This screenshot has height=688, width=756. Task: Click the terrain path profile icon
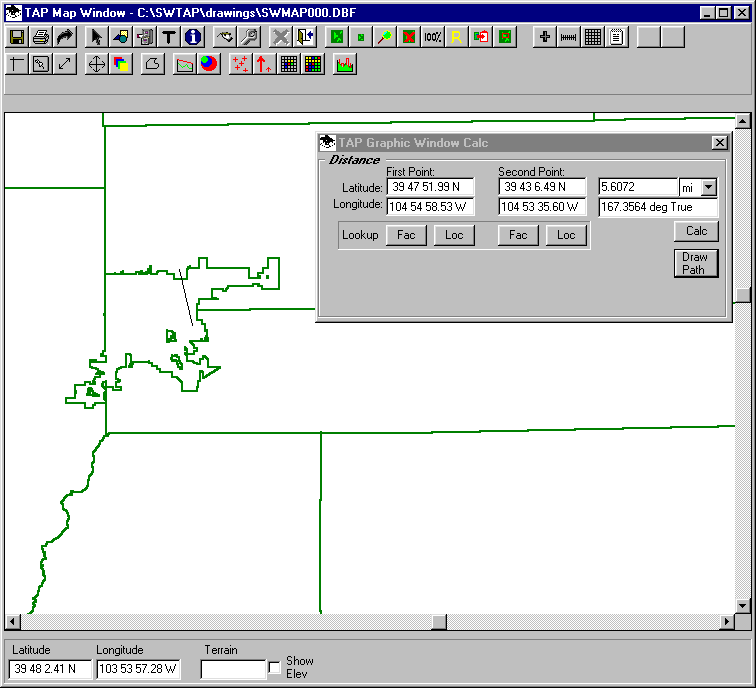tap(185, 64)
